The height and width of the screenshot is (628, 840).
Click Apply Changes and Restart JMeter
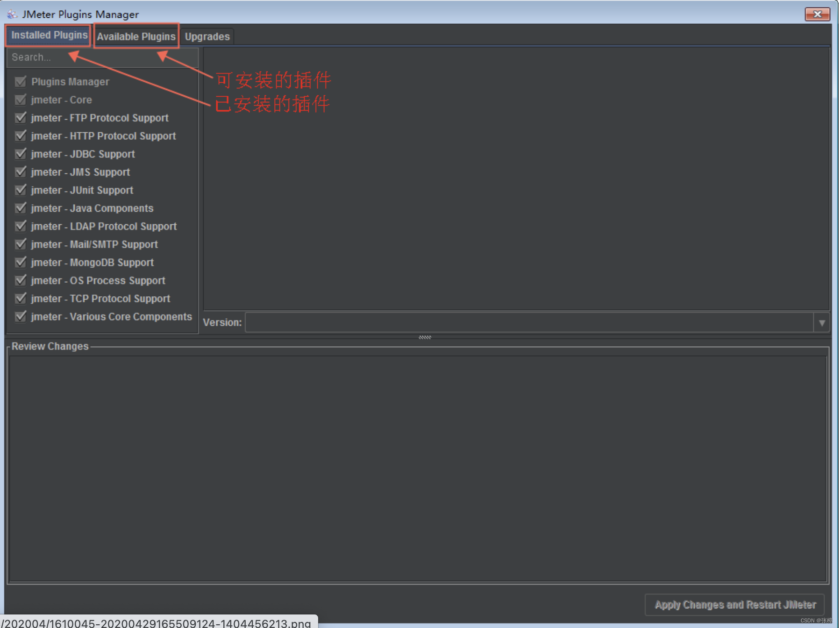(735, 605)
